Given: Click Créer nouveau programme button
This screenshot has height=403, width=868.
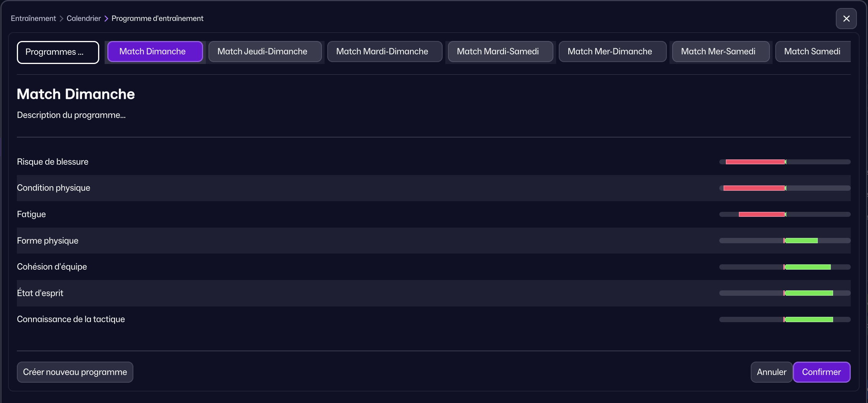Looking at the screenshot, I should tap(75, 372).
